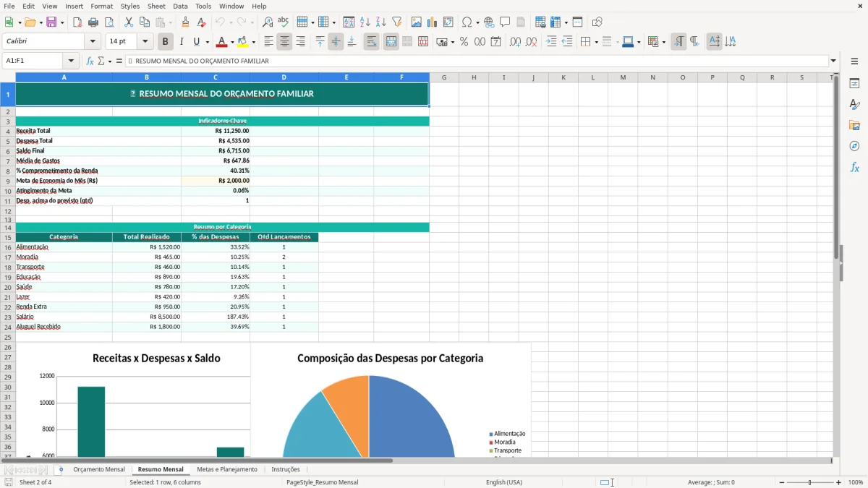868x488 pixels.
Task: Expand the Name Box A1:F1 dropdown
Action: [71, 61]
